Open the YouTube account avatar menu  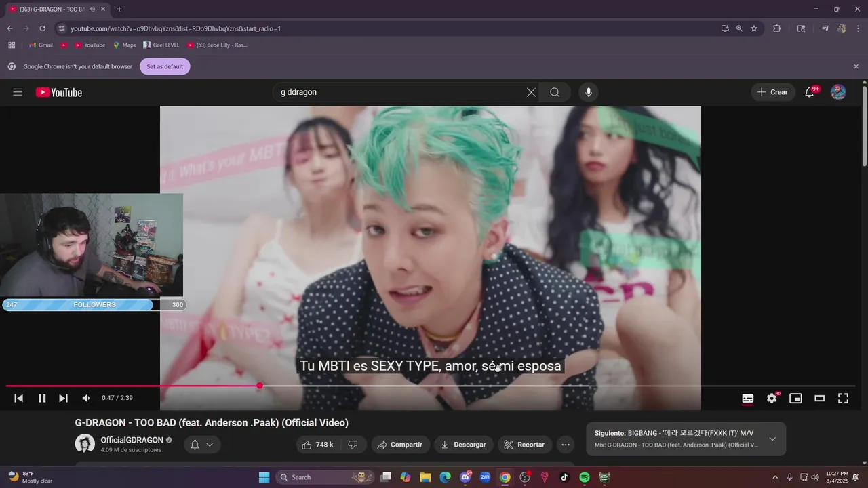(838, 92)
